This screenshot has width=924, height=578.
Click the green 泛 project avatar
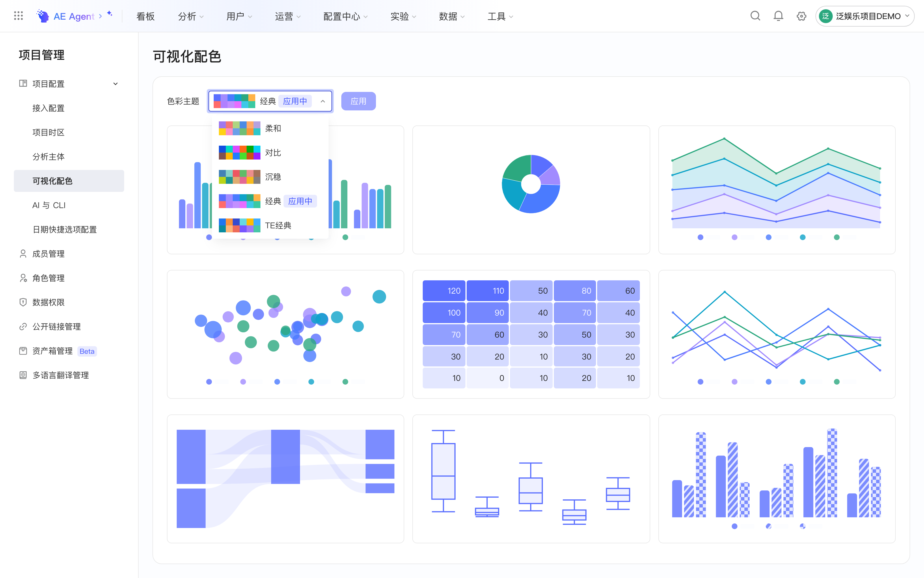pos(826,16)
